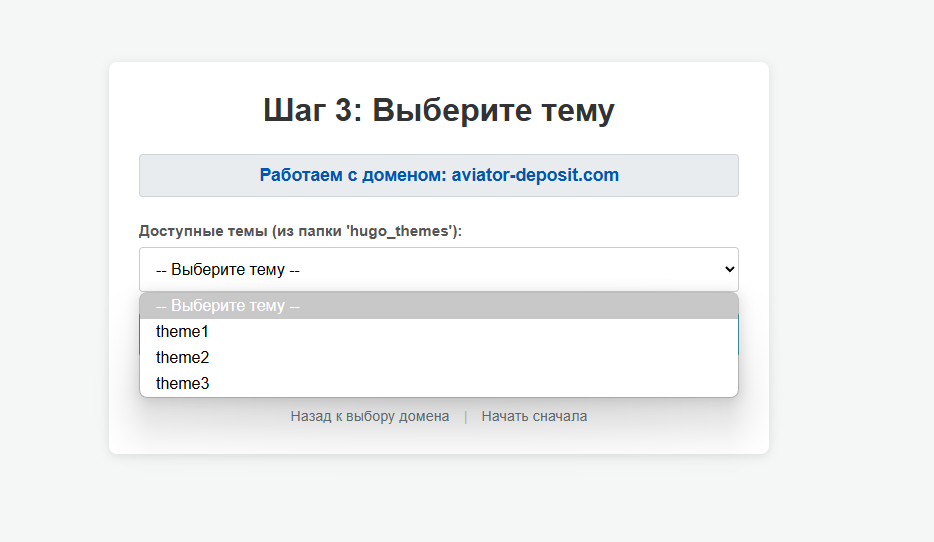Screen dimensions: 934x542
Task: Choose theme3 from the list
Action: [438, 384]
